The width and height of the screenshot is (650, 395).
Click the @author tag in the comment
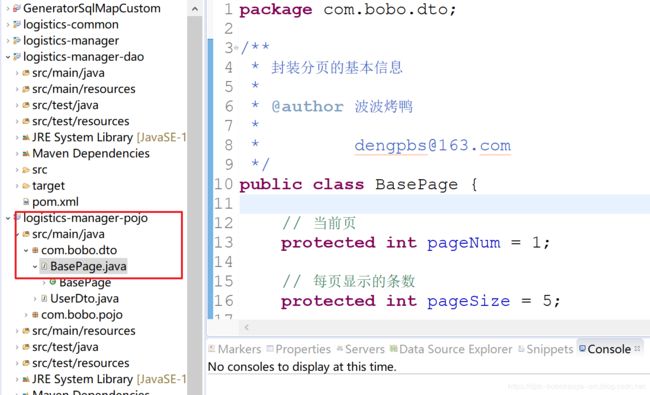(x=307, y=107)
